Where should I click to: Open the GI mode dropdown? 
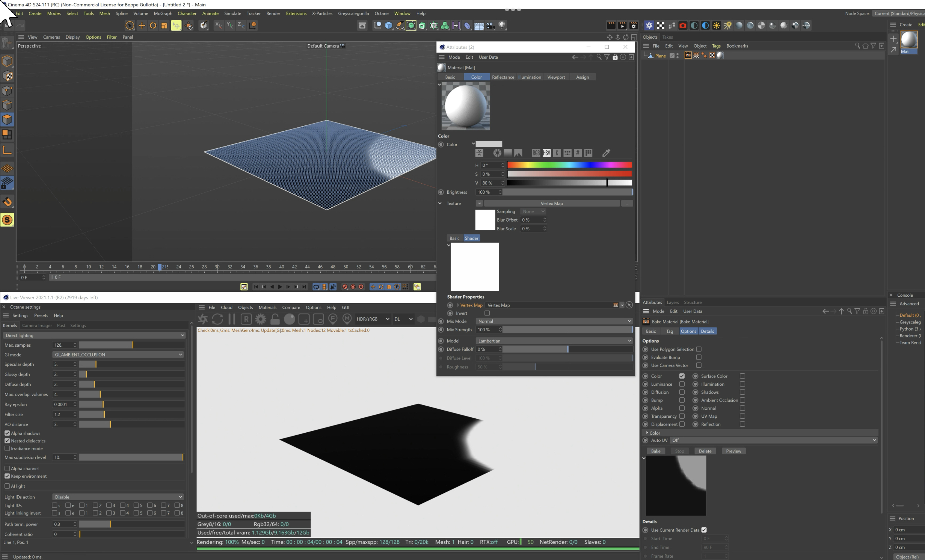pyautogui.click(x=118, y=355)
